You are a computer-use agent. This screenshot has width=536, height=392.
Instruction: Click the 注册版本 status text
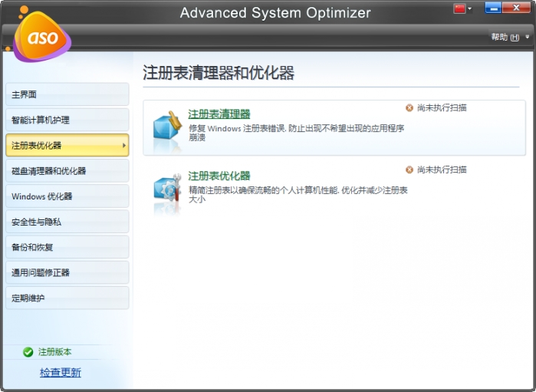[54, 351]
